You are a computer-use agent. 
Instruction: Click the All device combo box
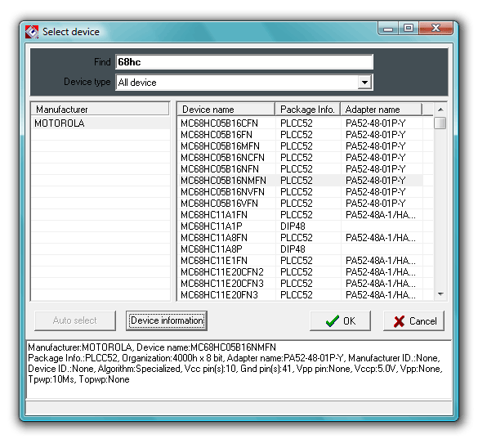[244, 83]
